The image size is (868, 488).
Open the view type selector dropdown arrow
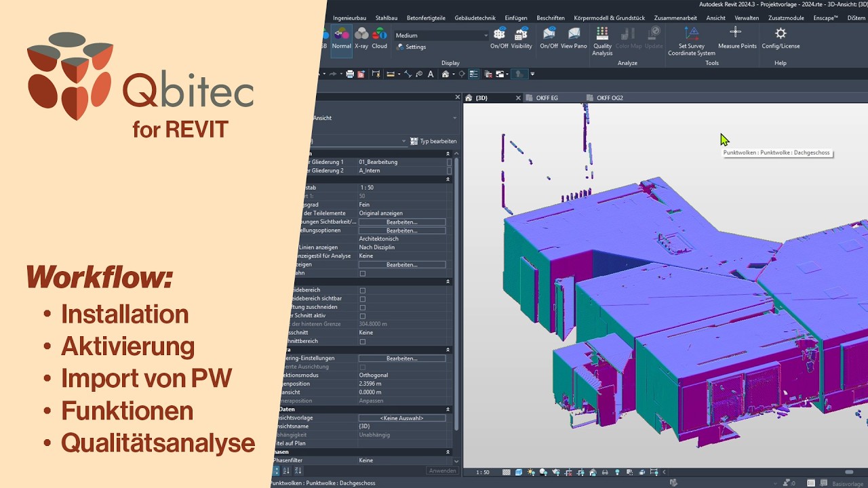tap(454, 118)
